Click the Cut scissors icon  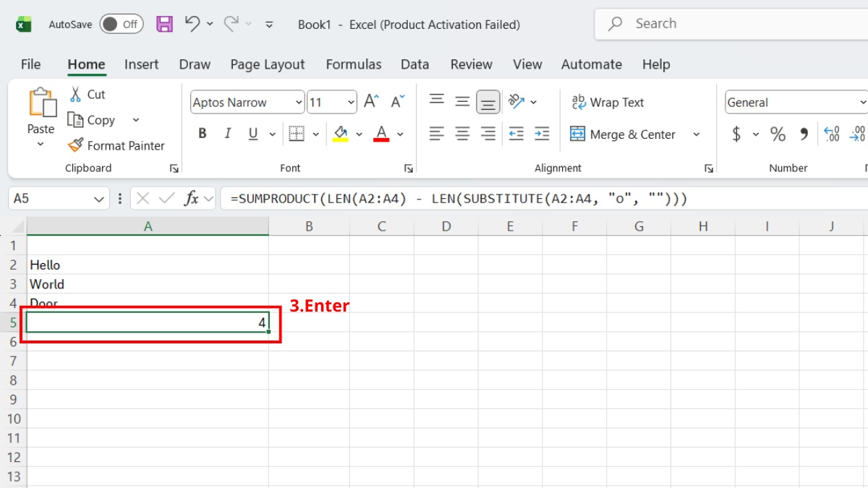click(75, 94)
